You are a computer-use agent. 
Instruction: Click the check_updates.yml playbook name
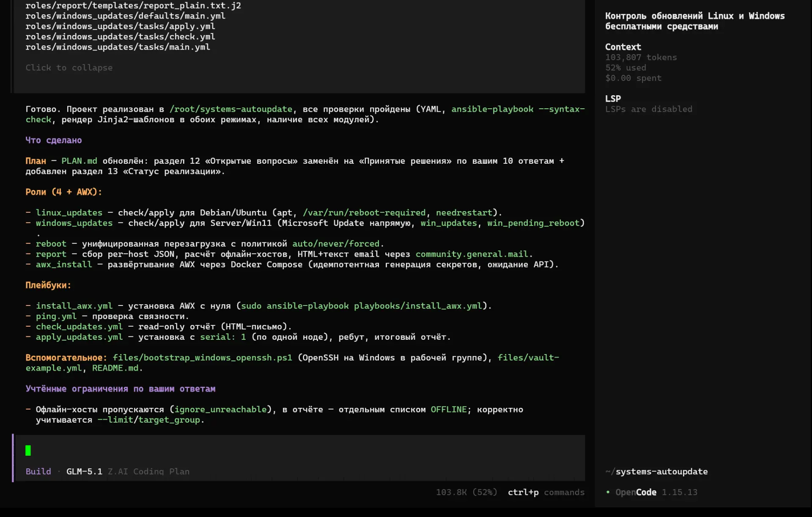[x=79, y=327]
